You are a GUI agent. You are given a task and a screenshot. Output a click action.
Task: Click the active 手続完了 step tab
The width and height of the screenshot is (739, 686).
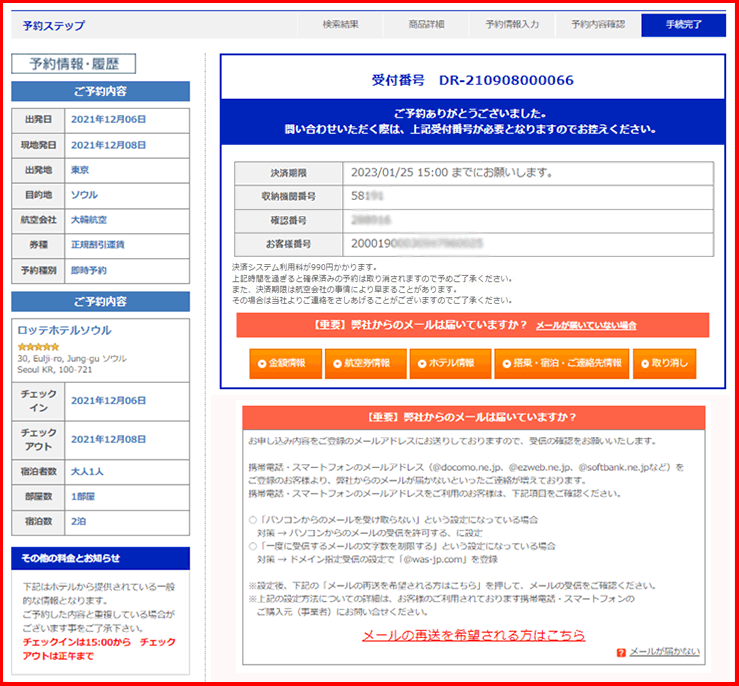(683, 25)
